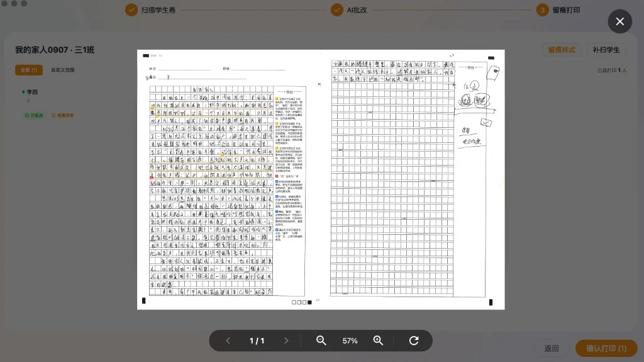Select student 李四 in the list

click(32, 92)
